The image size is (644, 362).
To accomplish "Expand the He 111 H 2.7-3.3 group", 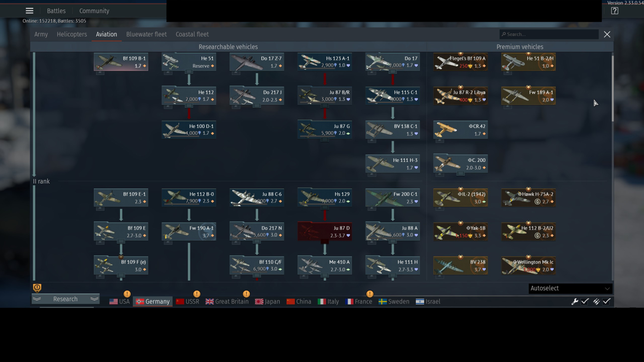I will pos(393,276).
